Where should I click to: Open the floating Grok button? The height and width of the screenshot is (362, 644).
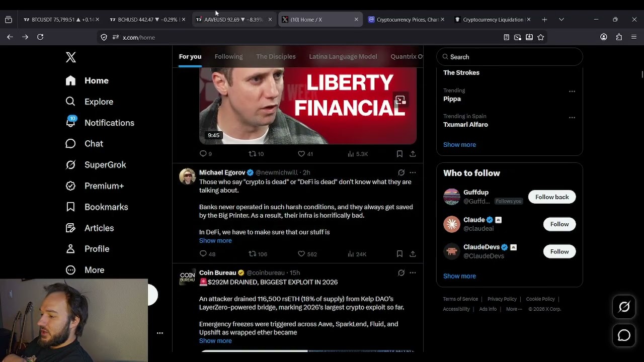[x=624, y=307]
